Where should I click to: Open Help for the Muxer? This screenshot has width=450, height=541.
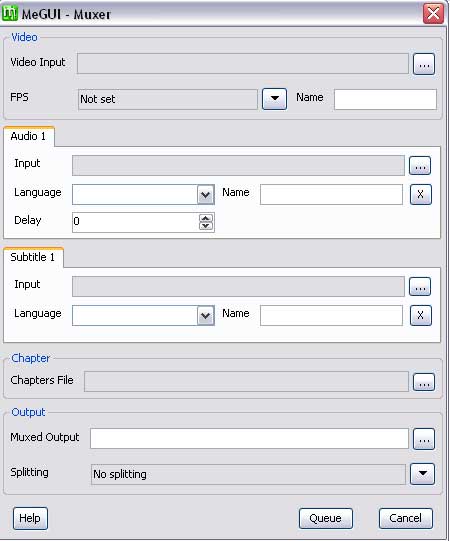(30, 518)
